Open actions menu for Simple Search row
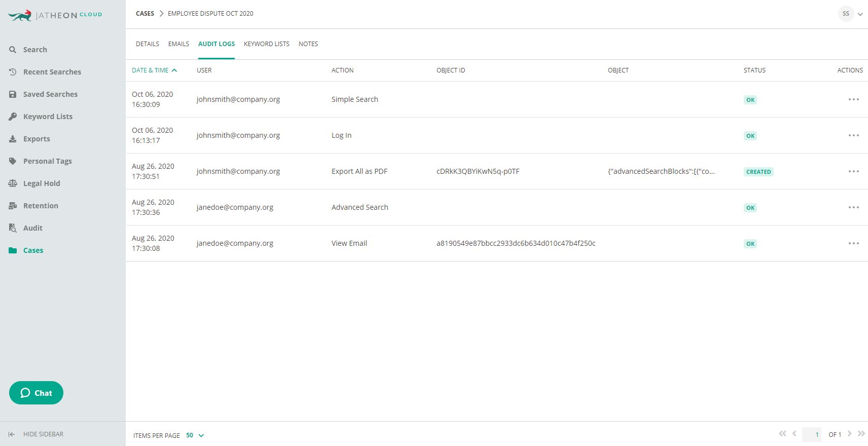868x446 pixels. click(854, 99)
